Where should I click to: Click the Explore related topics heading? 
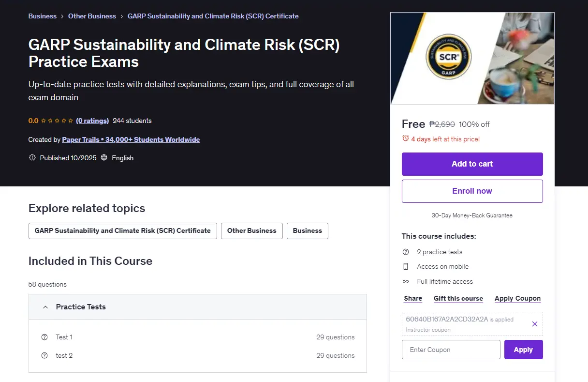click(87, 208)
